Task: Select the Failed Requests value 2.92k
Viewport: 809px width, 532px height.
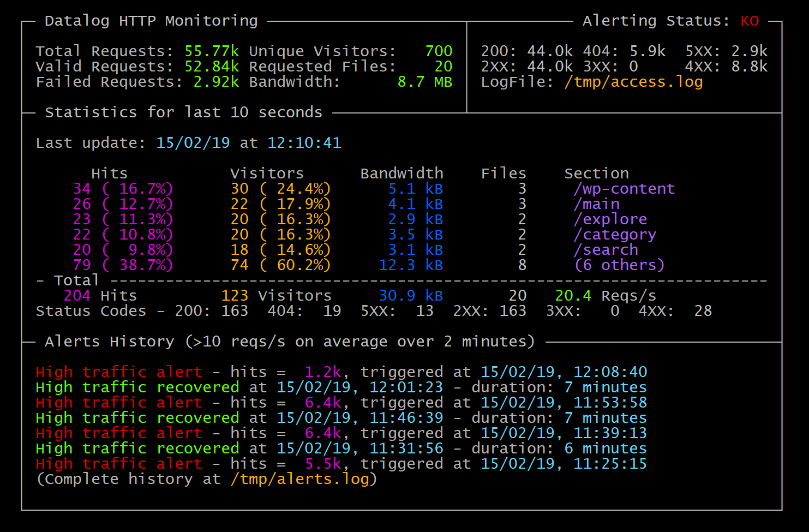Action: pos(216,82)
